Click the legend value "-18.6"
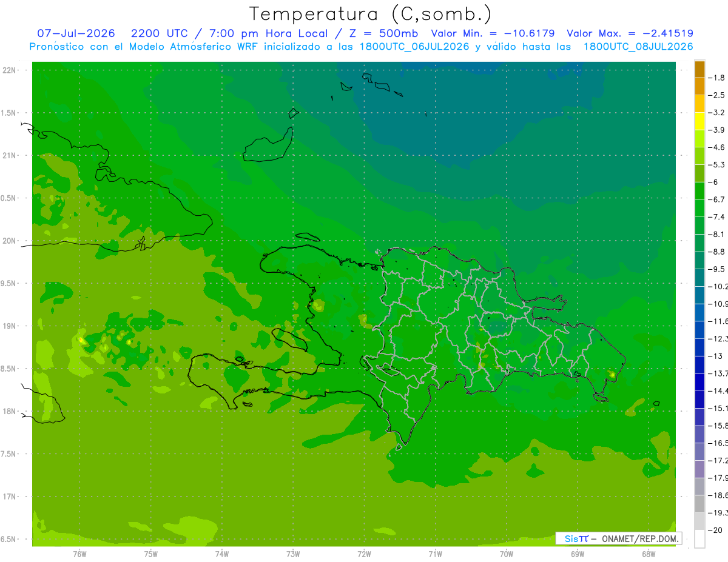This screenshot has width=728, height=562. [x=718, y=496]
